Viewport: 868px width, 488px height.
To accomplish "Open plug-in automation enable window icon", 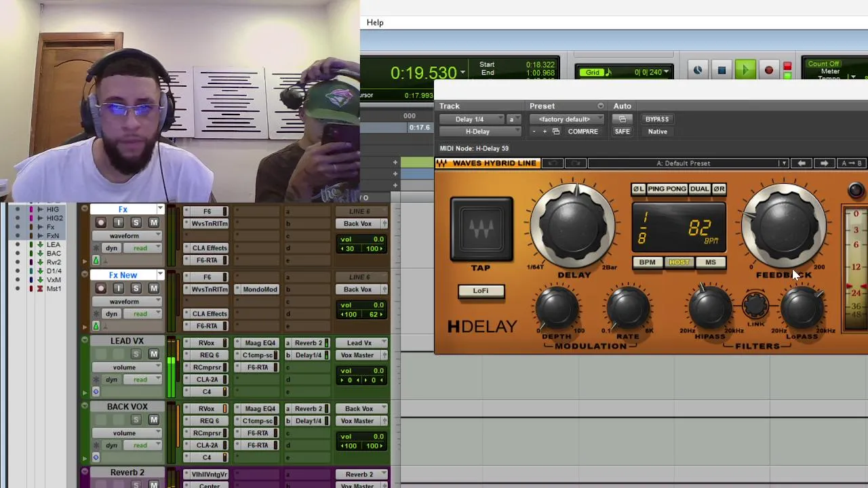I will click(x=623, y=119).
